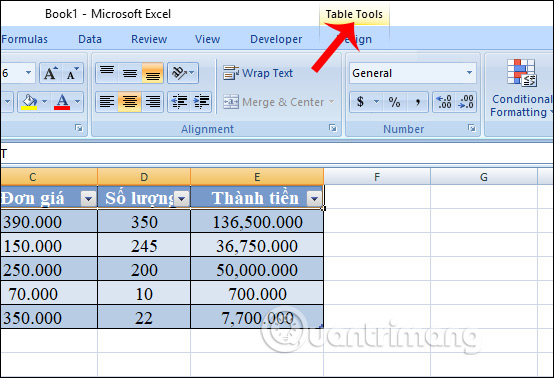Switch to the Data tab

[x=90, y=39]
